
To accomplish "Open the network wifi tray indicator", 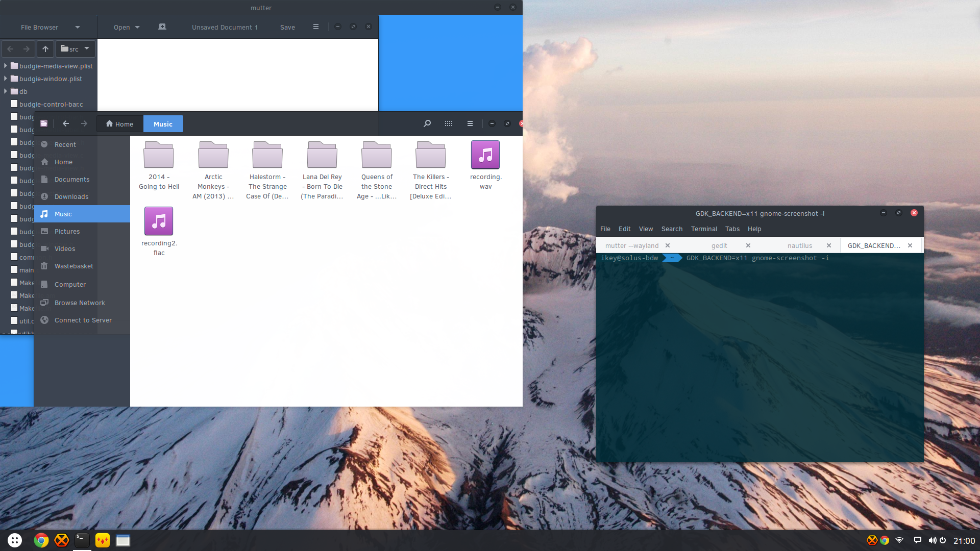I will [899, 540].
